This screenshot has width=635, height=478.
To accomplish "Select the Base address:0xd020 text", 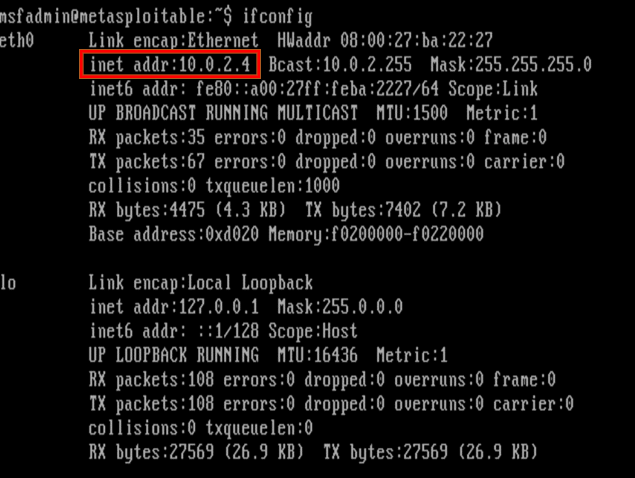I will 174,234.
